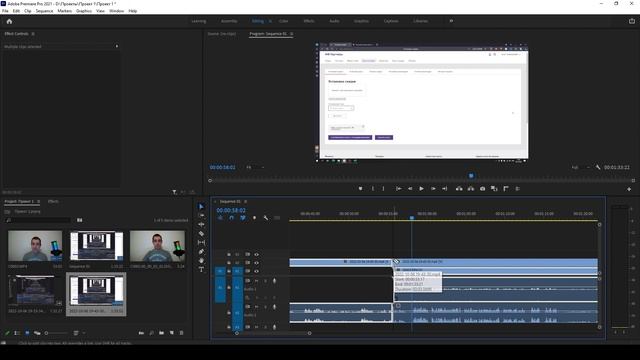Select the Ripple Edit tool
This screenshot has width=640, height=360.
point(201,224)
